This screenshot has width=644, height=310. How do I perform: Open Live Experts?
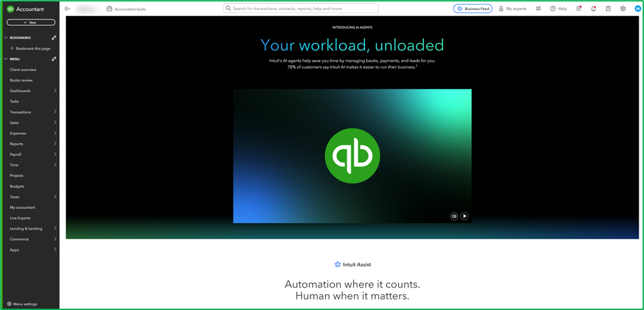[20, 218]
